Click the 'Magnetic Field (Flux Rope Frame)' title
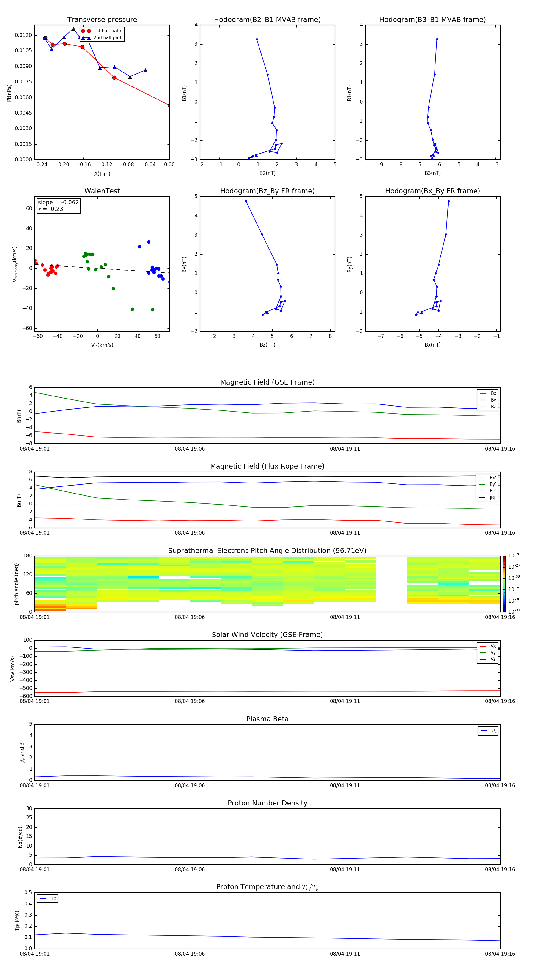This screenshot has width=535, height=980. pyautogui.click(x=267, y=467)
